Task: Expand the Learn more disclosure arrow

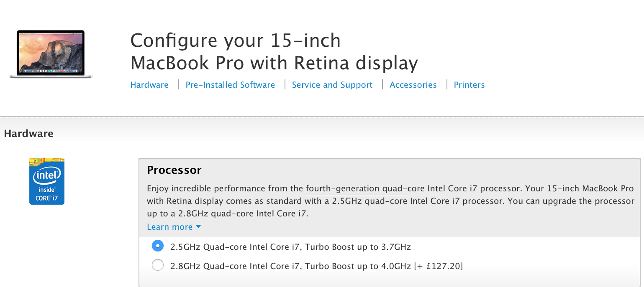Action: [x=198, y=226]
